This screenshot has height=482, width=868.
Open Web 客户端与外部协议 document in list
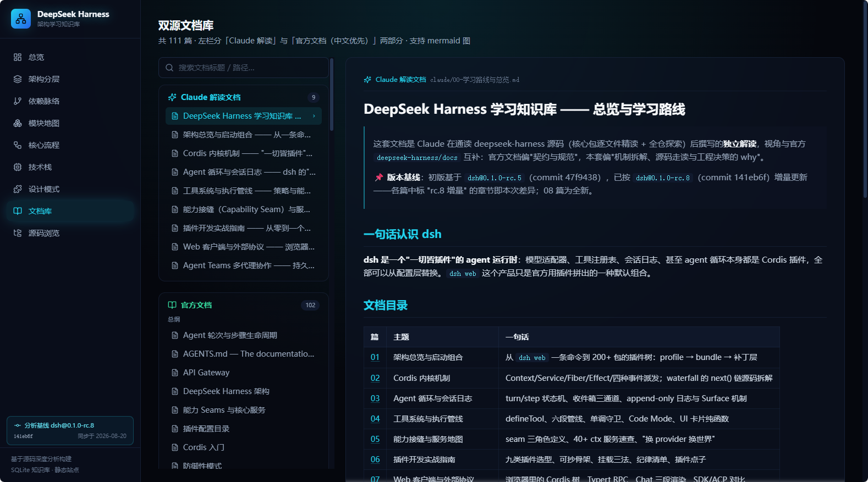(244, 247)
